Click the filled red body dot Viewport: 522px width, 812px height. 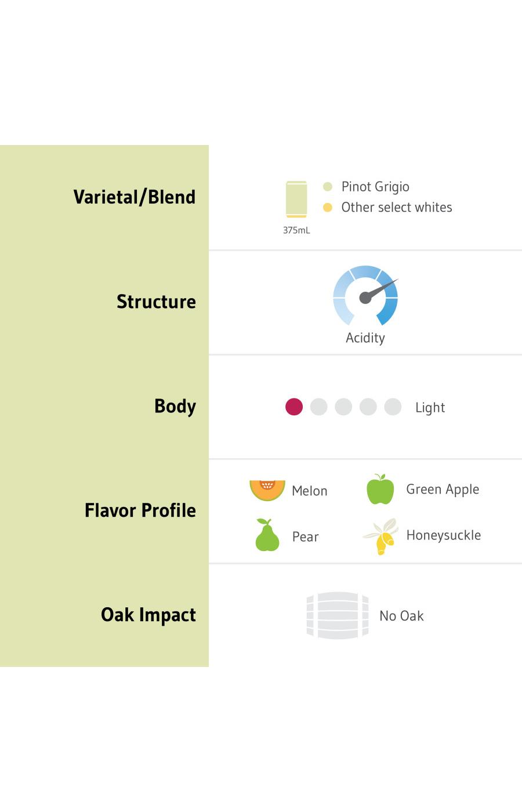coord(294,407)
